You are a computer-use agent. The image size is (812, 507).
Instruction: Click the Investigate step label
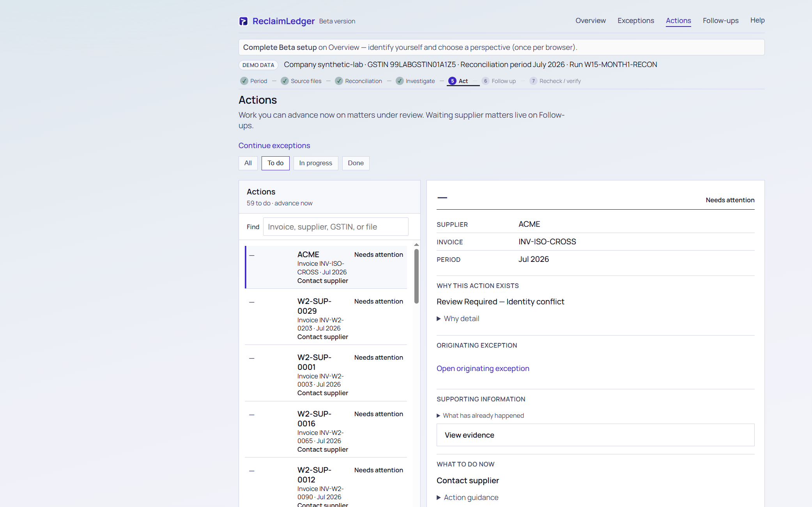(420, 81)
